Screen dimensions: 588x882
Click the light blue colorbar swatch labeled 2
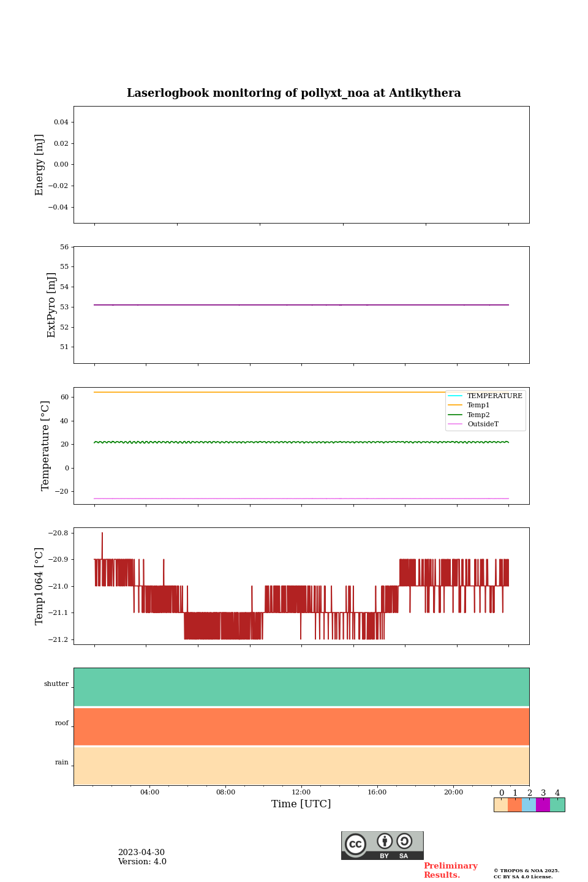point(529,805)
